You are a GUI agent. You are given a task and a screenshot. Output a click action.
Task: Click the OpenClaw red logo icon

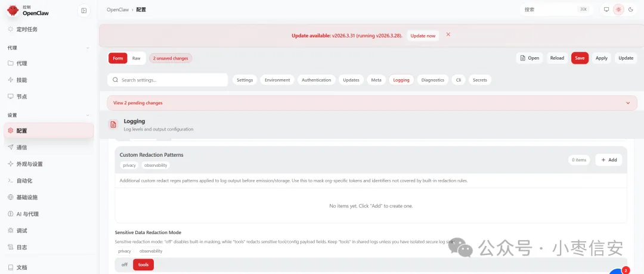(x=13, y=10)
